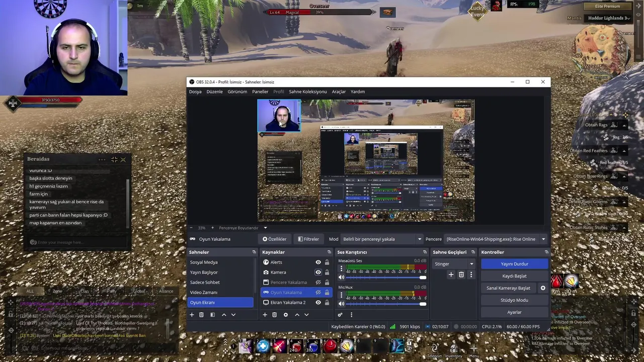Screen dimensions: 644x362
Task: Switch game chat to Party tab
Action: point(111,291)
